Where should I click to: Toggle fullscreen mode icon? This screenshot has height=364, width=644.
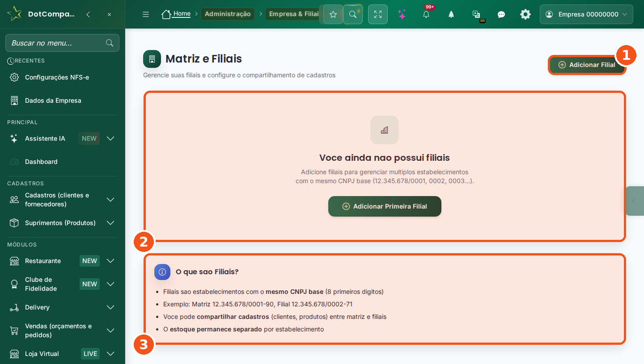click(378, 14)
